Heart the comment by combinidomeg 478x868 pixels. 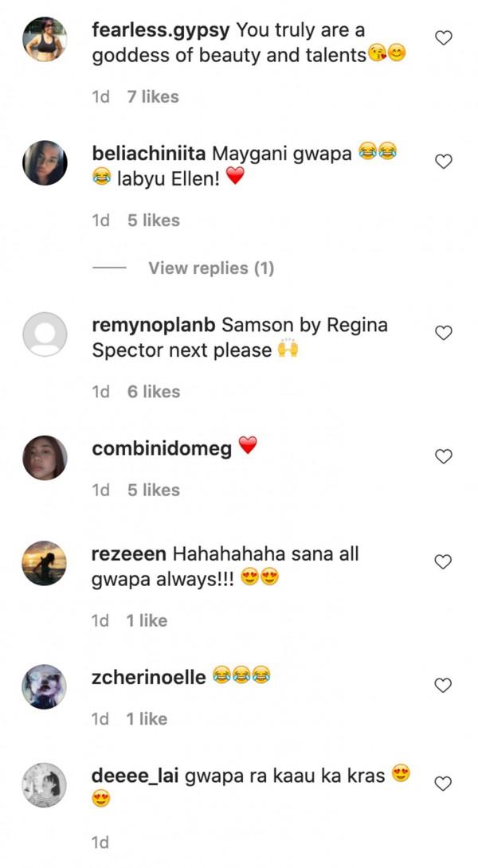[444, 456]
